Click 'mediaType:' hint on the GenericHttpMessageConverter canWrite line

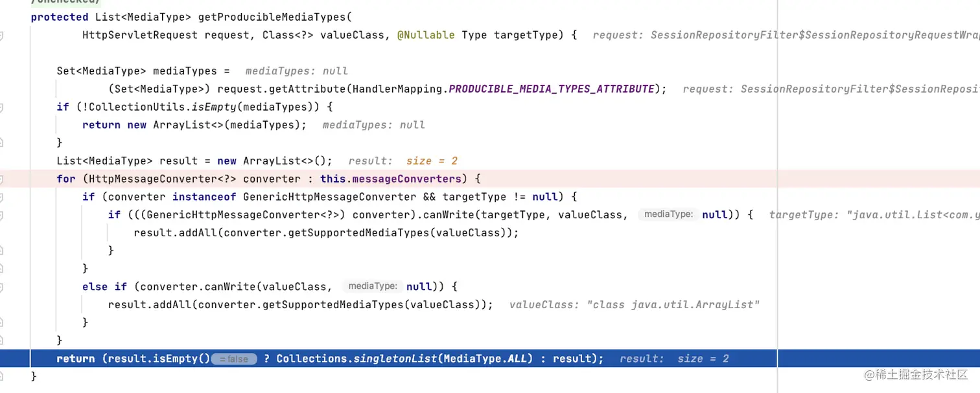[669, 215]
